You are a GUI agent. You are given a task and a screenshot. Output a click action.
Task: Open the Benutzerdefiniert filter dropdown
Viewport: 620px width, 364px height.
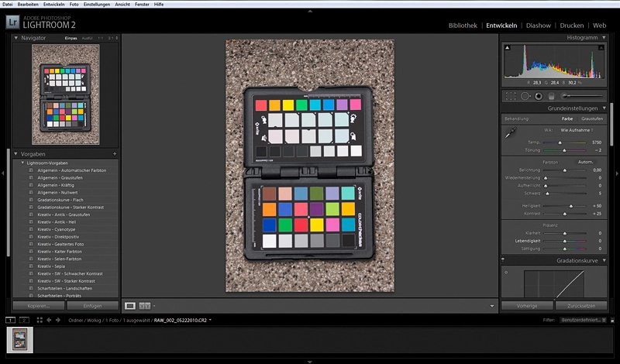click(584, 320)
